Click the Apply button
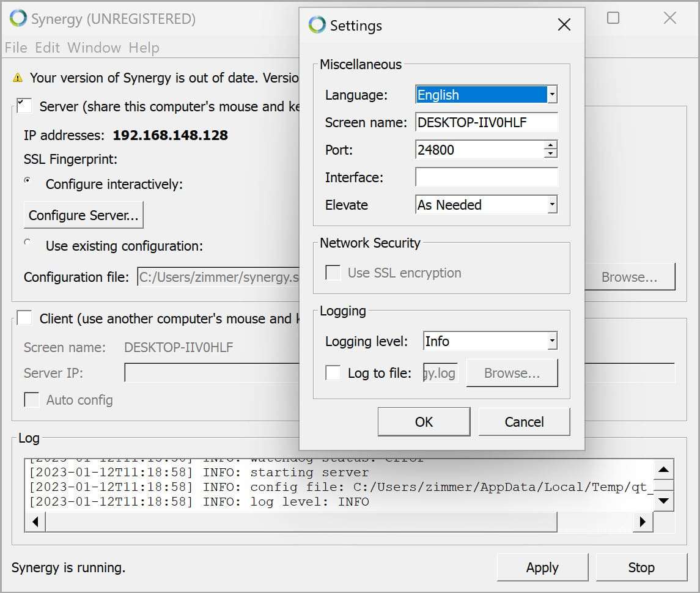Viewport: 700px width, 593px height. pos(542,567)
